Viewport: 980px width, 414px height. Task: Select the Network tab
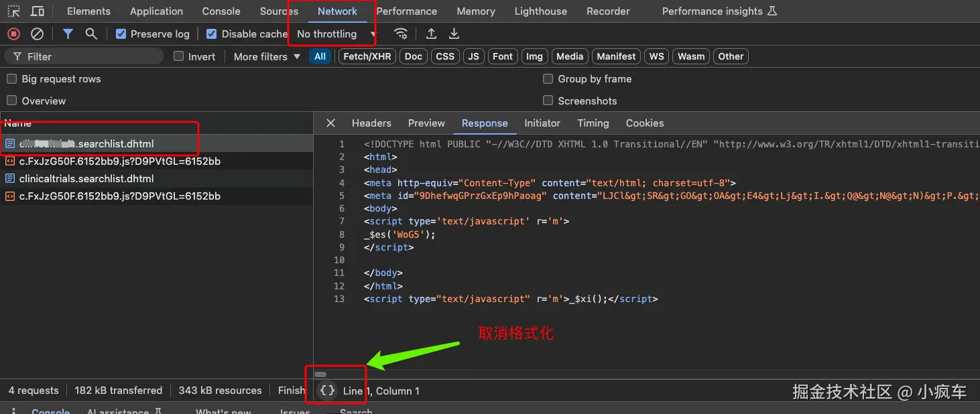pyautogui.click(x=337, y=11)
